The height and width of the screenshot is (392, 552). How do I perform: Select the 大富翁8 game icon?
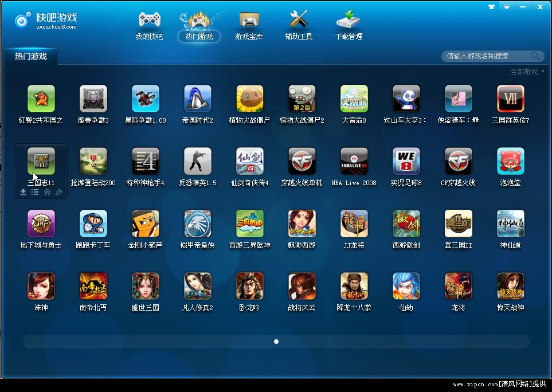point(354,99)
